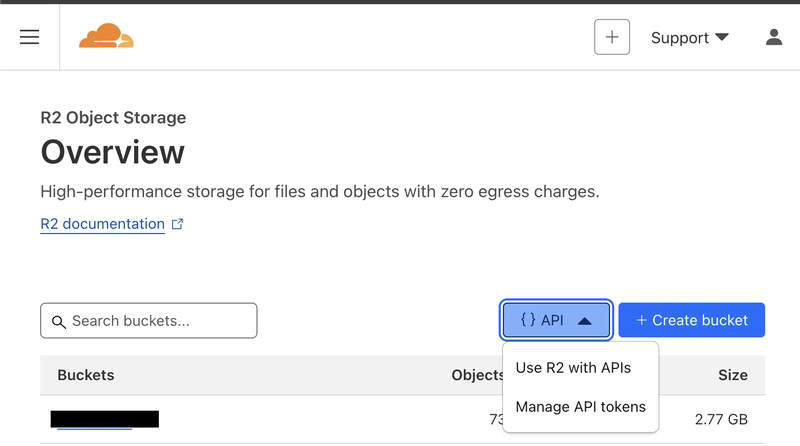Sort by the Buckets column header
800x446 pixels.
coord(86,375)
